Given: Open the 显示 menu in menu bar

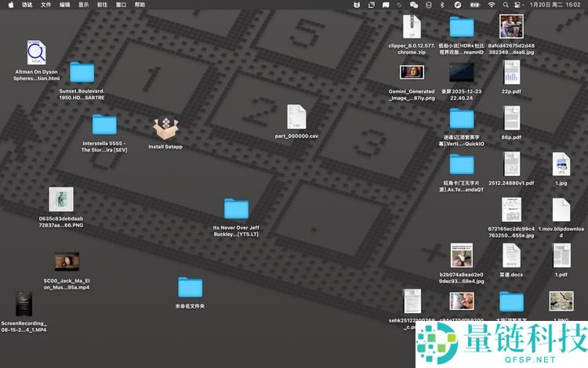Looking at the screenshot, I should coord(83,5).
